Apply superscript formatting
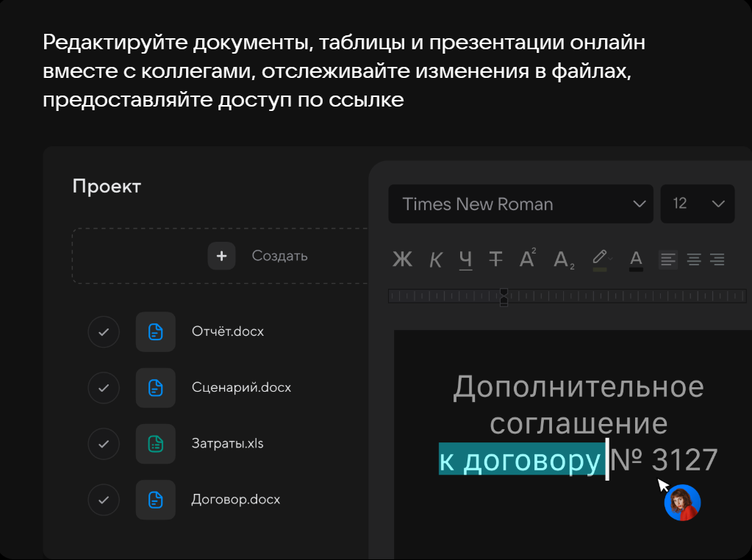 pyautogui.click(x=528, y=258)
